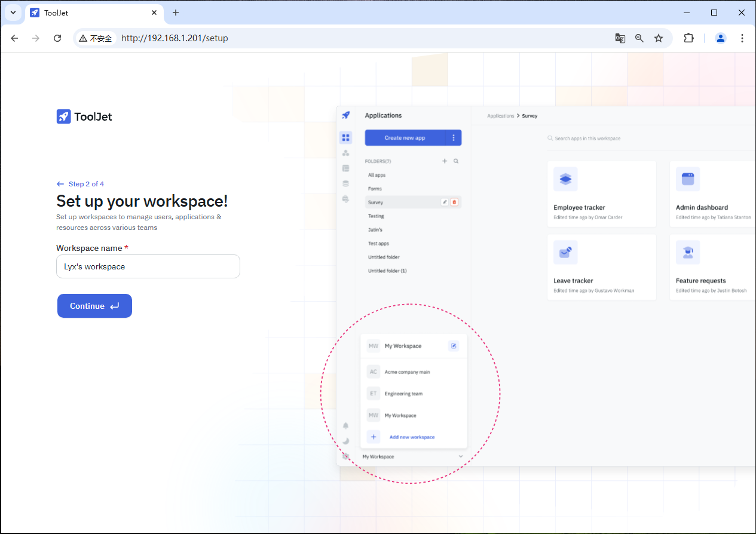Click the Employee tracker layers icon
The width and height of the screenshot is (756, 534).
point(565,179)
